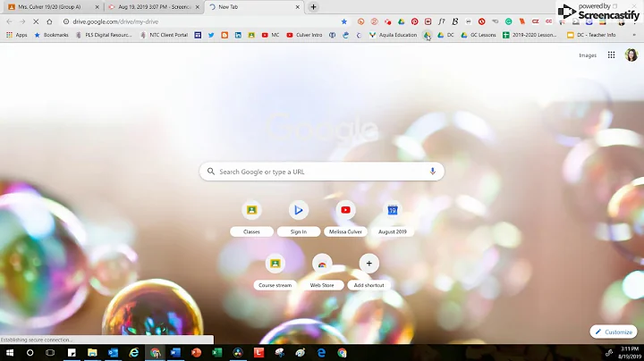This screenshot has height=361, width=644.
Task: Open Cortana search circle
Action: 30,353
